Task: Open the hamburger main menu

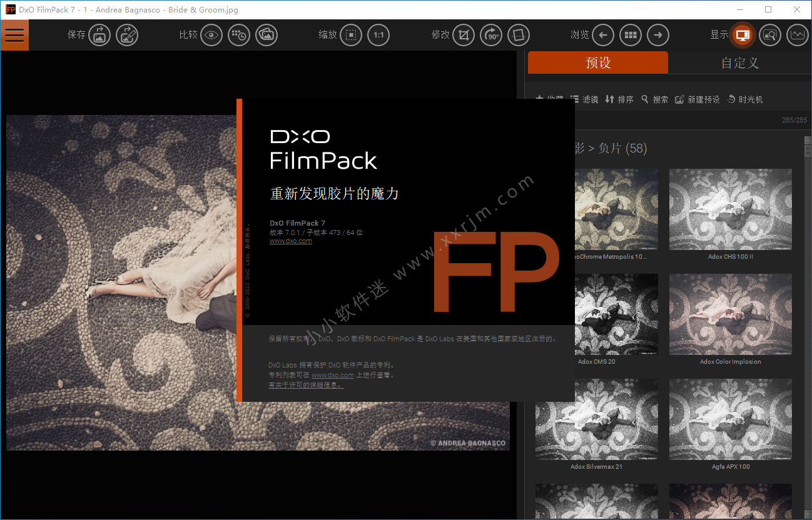Action: click(14, 35)
